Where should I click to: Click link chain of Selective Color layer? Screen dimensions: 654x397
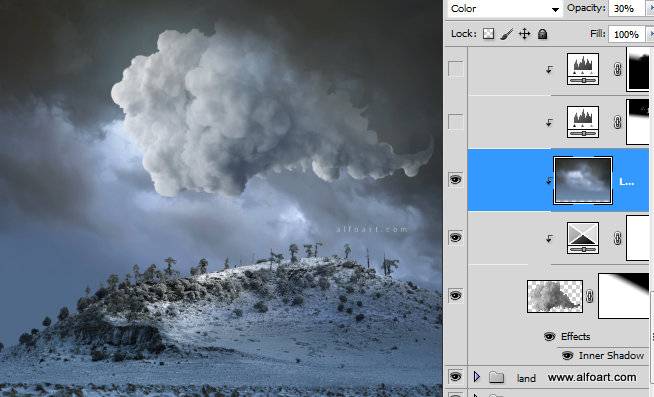click(618, 239)
